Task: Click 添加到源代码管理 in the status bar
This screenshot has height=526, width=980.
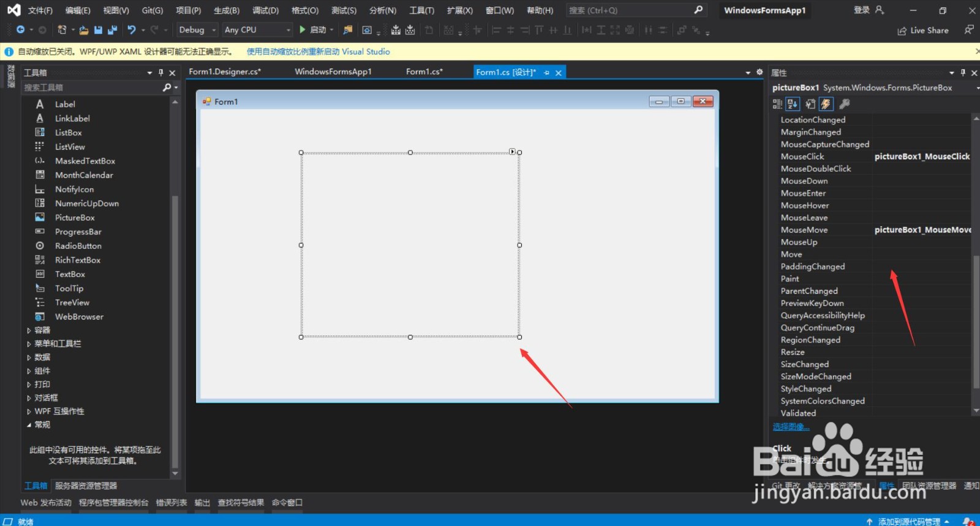Action: click(x=909, y=521)
